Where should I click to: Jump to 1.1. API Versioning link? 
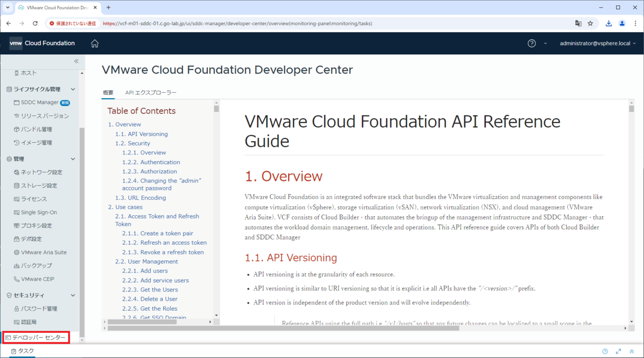tap(141, 134)
